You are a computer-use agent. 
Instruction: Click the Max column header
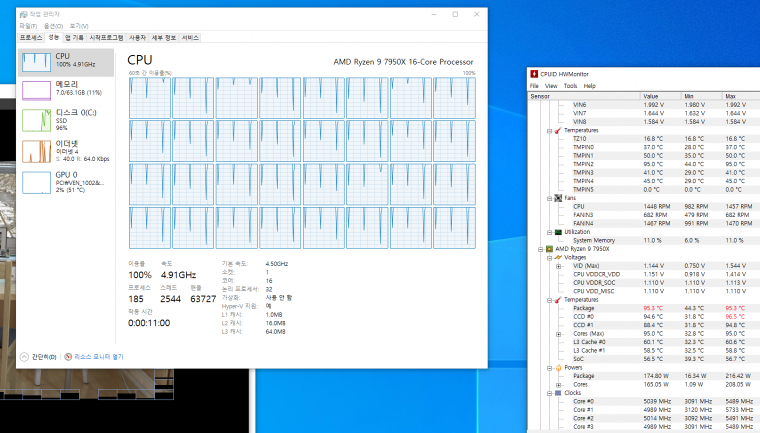tap(741, 96)
